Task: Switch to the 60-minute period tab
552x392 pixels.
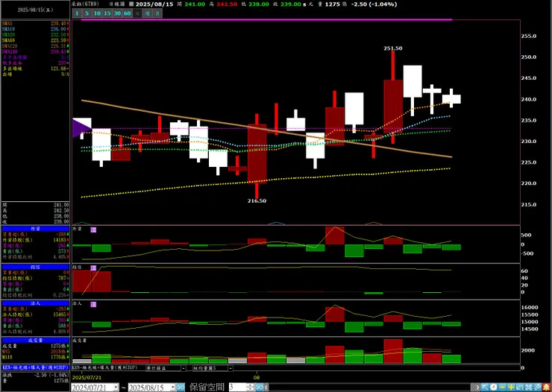Action: click(x=128, y=13)
